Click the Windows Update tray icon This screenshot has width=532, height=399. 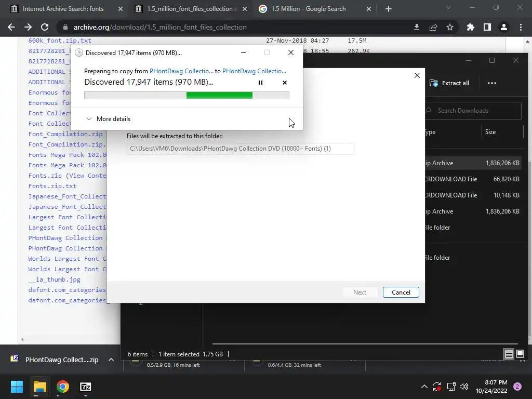tap(437, 387)
